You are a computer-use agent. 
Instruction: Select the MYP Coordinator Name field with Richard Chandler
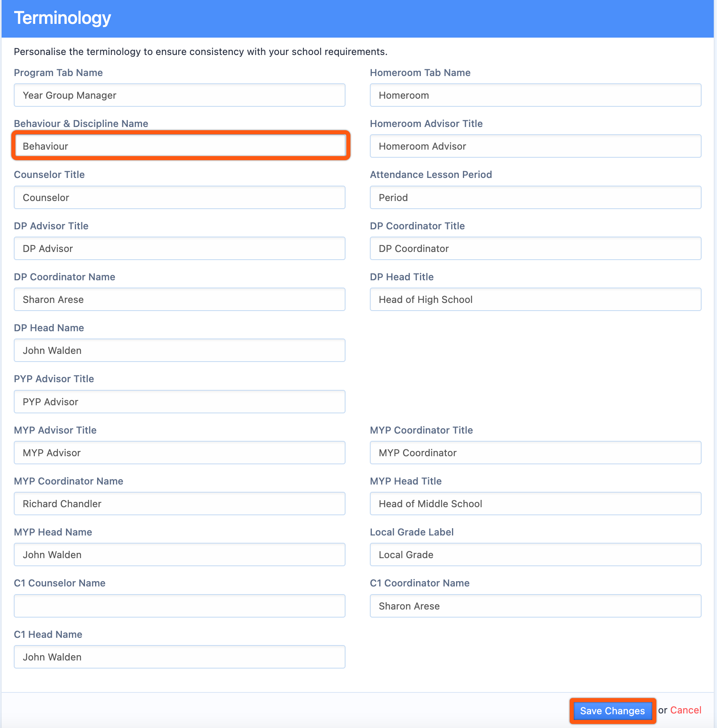point(180,504)
